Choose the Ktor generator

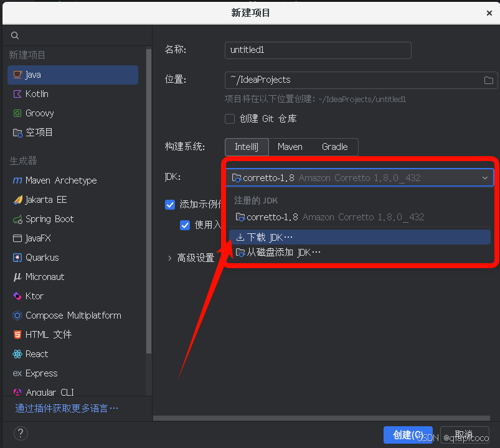click(73, 296)
